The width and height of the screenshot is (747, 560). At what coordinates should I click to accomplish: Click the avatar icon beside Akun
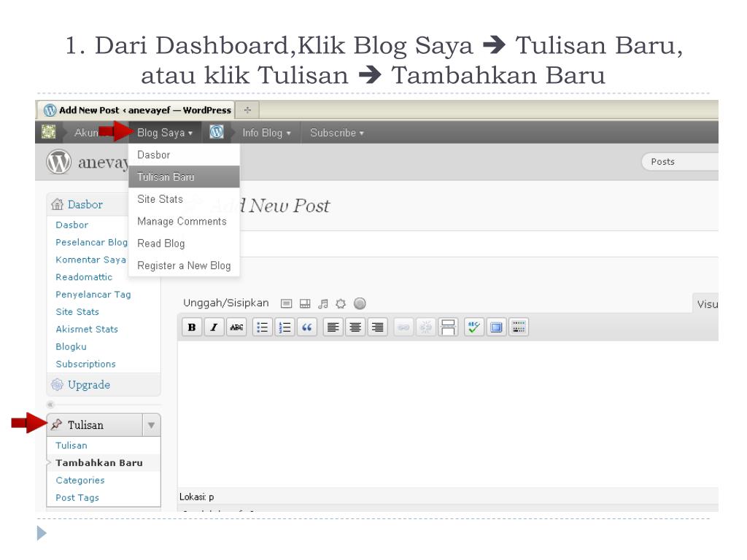click(49, 131)
